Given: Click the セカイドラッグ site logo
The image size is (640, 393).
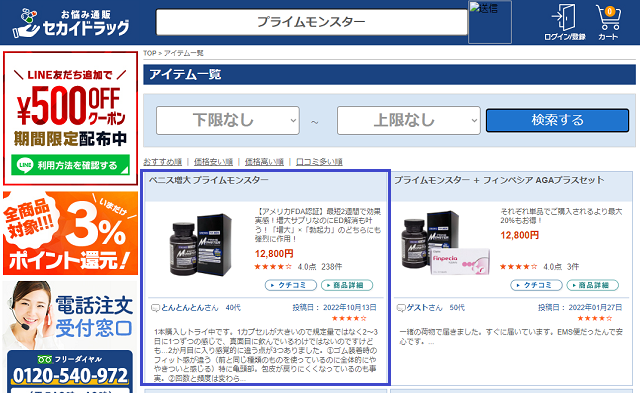Looking at the screenshot, I should point(71,23).
